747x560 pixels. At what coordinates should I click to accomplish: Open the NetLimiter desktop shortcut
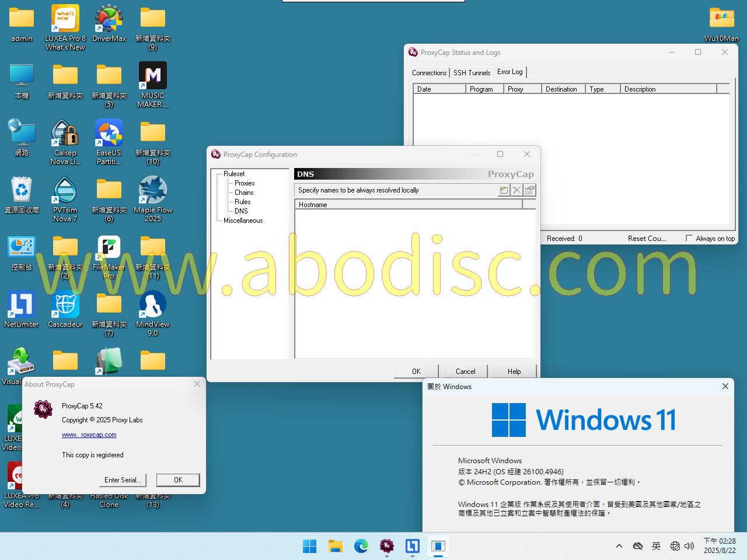pos(22,309)
